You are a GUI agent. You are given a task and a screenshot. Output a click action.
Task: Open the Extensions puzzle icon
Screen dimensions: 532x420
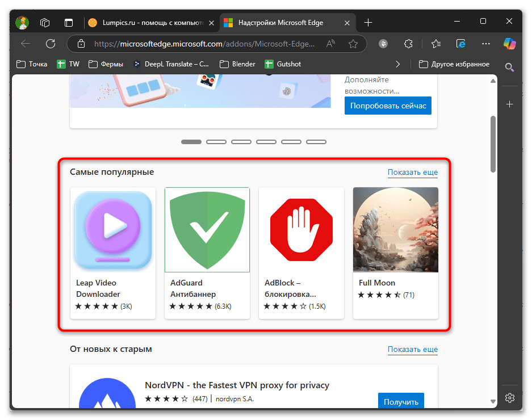[408, 44]
